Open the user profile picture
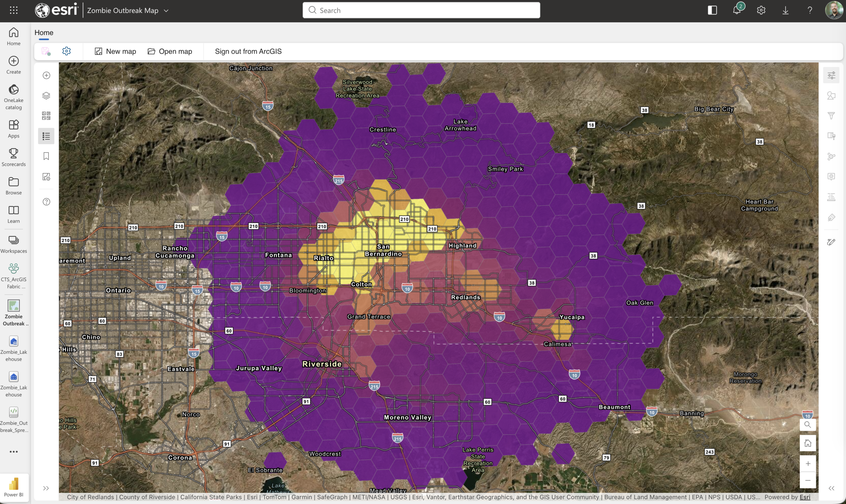This screenshot has height=504, width=846. tap(834, 10)
